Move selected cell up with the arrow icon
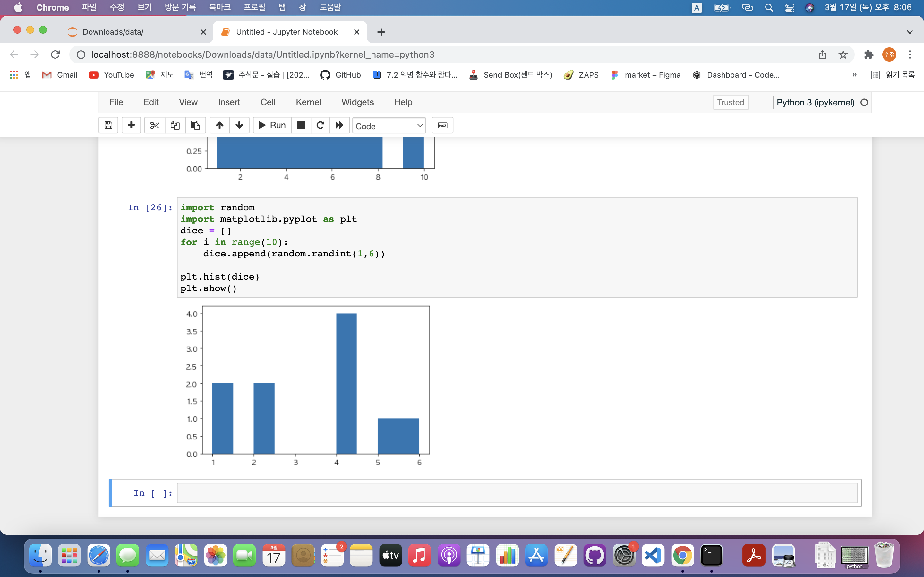This screenshot has width=924, height=577. (219, 125)
